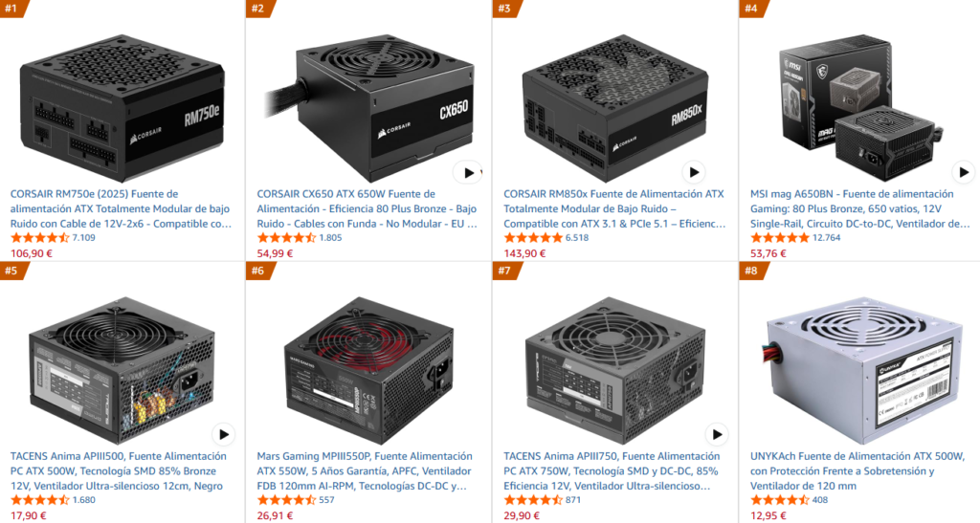Click the CORSAIR RM750e product image
This screenshot has height=523, width=980.
point(122,108)
